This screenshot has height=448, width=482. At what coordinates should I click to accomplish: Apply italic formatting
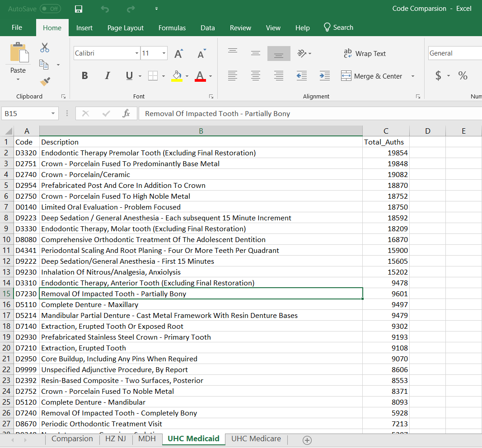click(107, 75)
